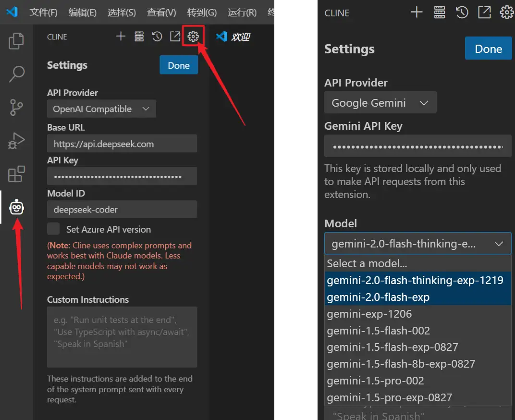515x420 pixels.
Task: Expand the Google Gemini provider dropdown
Action: (x=380, y=103)
